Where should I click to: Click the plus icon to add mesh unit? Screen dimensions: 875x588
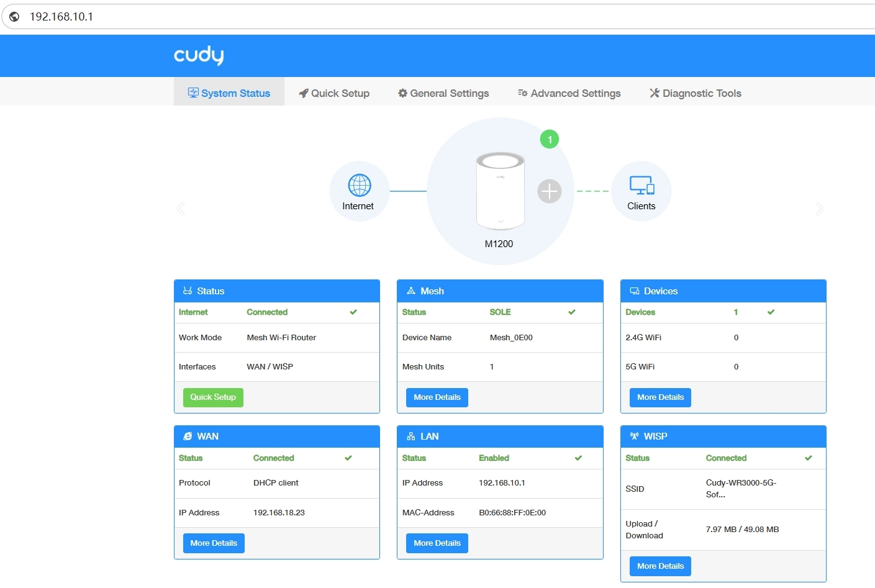[550, 191]
